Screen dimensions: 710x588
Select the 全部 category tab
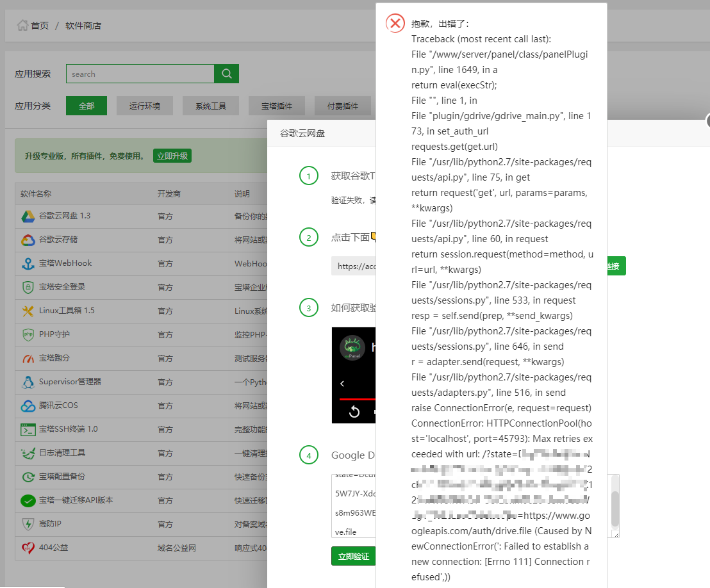coord(87,106)
